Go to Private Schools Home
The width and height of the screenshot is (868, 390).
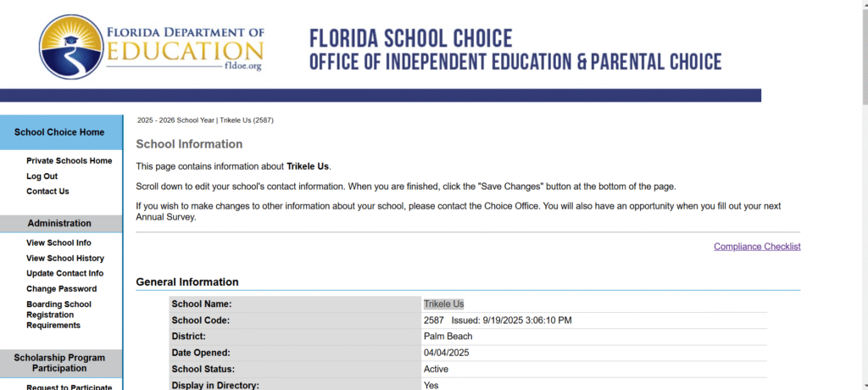click(x=69, y=161)
